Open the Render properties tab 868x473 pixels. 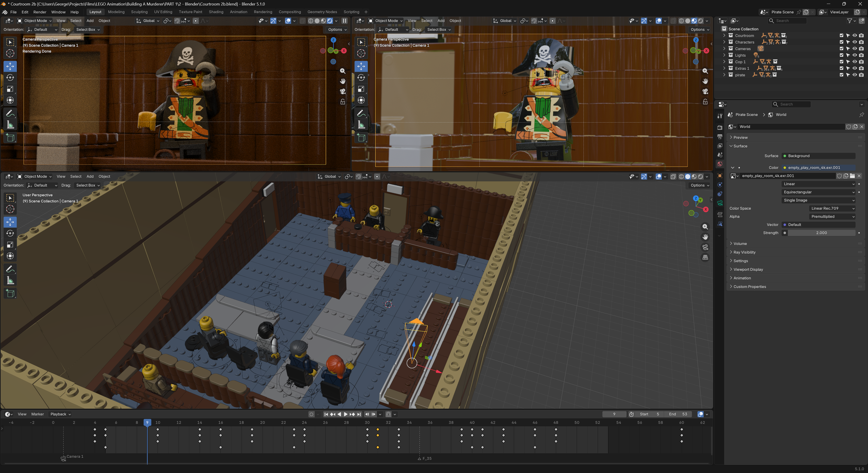point(720,128)
